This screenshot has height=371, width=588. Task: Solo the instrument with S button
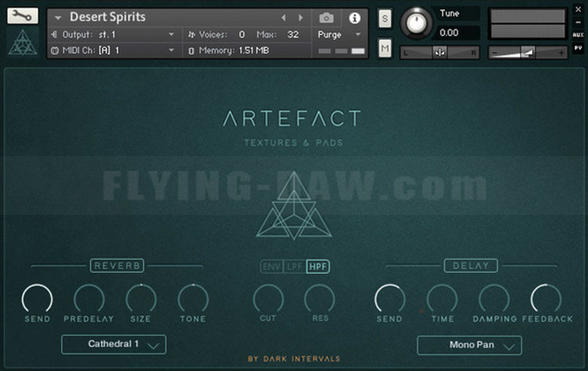click(x=385, y=18)
